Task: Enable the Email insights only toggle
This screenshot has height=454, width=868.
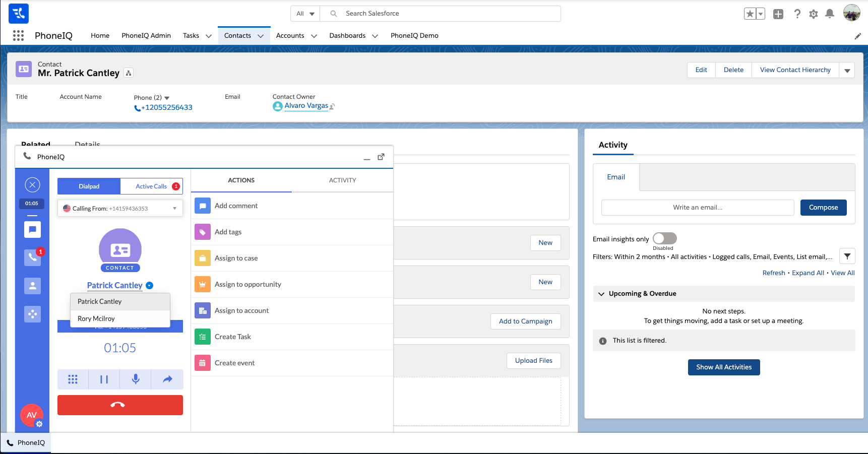Action: pos(664,238)
